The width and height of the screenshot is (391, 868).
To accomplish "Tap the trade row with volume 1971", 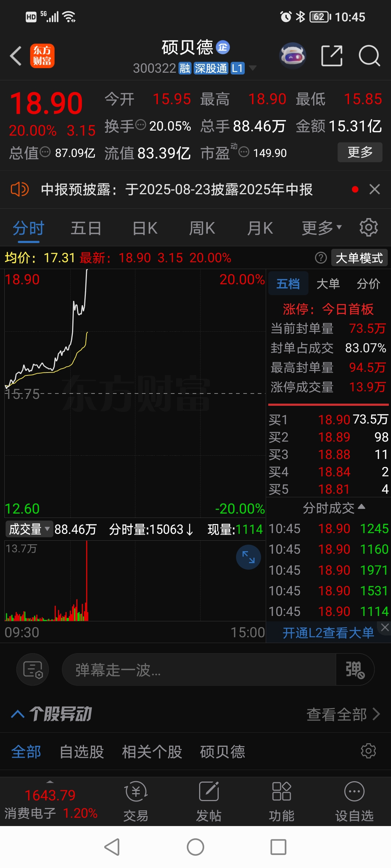I will (x=328, y=570).
